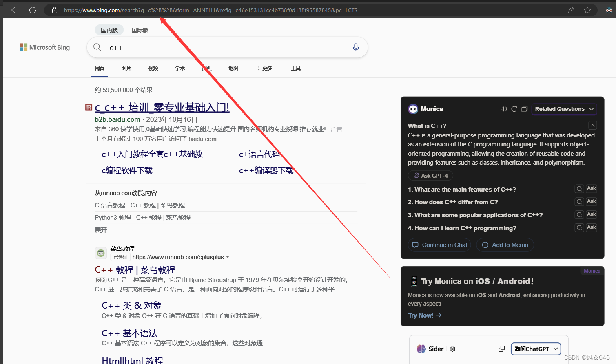Viewport: 616px width, 364px height.
Task: Select 视频 search tab
Action: [153, 68]
